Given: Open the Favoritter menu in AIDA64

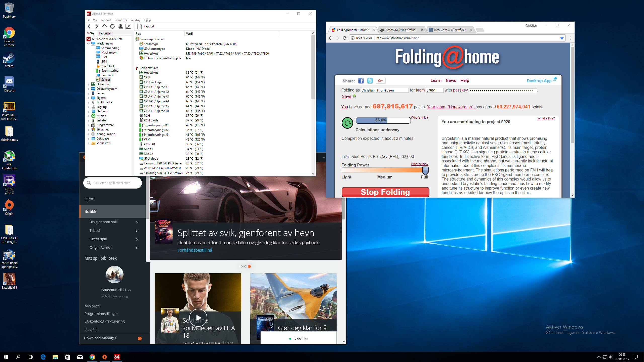Looking at the screenshot, I should click(121, 20).
